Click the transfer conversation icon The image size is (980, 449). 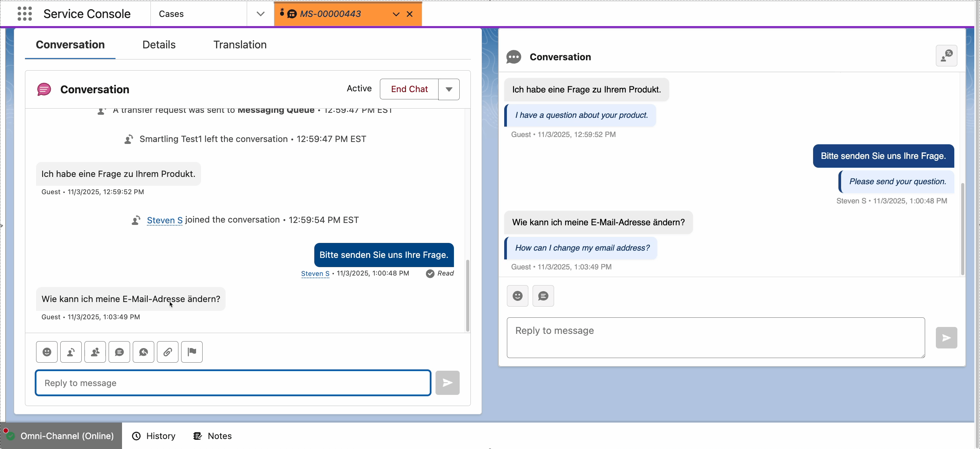(x=71, y=352)
